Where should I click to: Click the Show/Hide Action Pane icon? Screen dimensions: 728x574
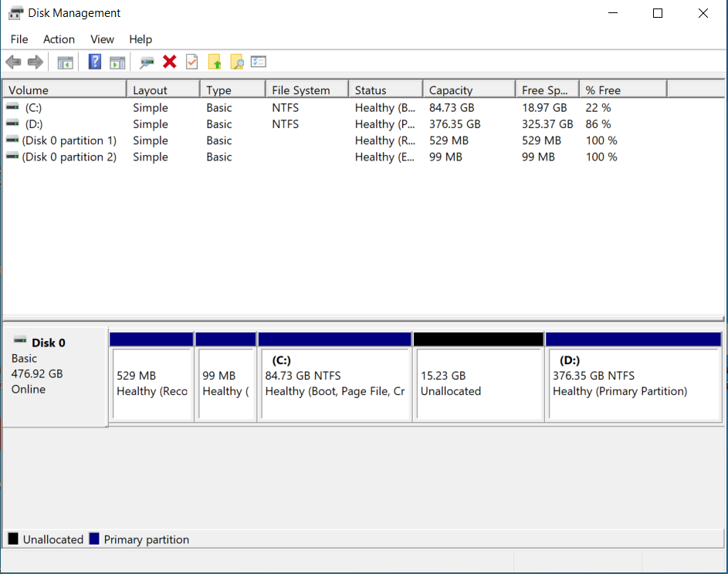click(x=117, y=62)
